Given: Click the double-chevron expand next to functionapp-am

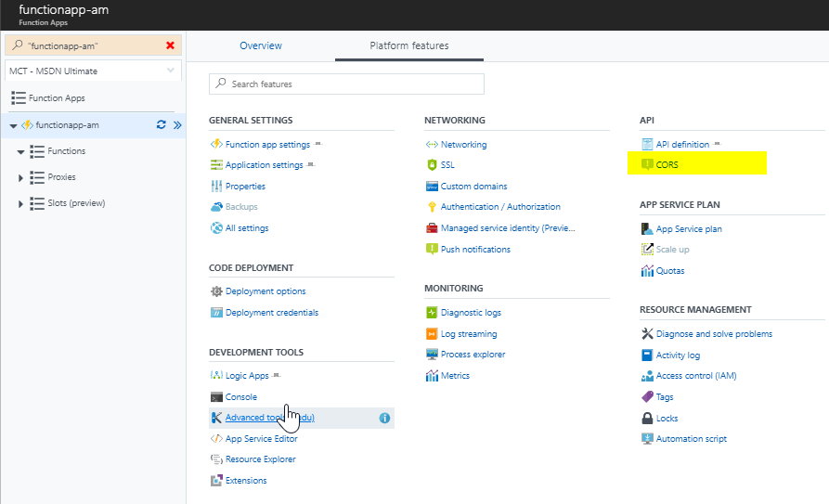Looking at the screenshot, I should point(177,124).
